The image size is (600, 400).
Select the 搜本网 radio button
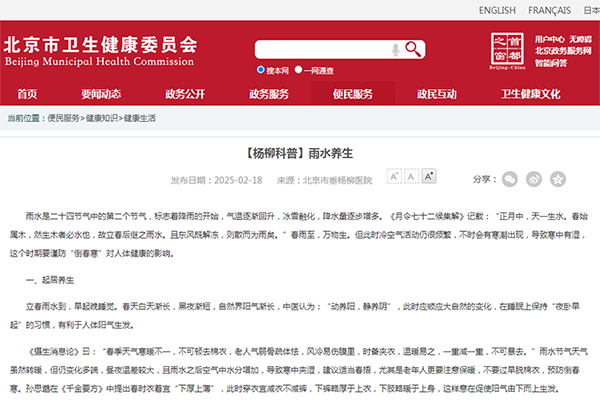260,71
